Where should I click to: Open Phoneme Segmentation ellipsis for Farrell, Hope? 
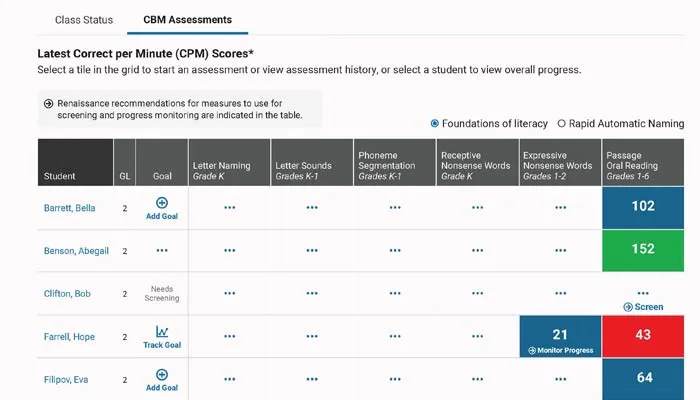pyautogui.click(x=395, y=337)
